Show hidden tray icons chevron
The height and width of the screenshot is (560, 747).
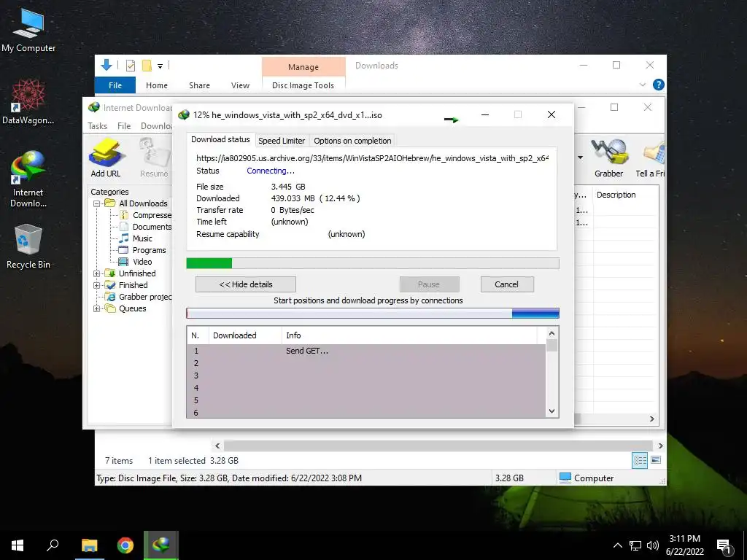click(x=617, y=545)
